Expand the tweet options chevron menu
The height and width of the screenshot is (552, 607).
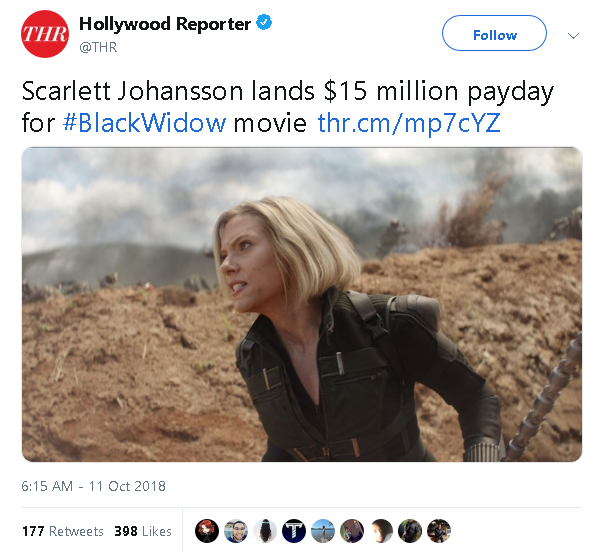pos(573,36)
